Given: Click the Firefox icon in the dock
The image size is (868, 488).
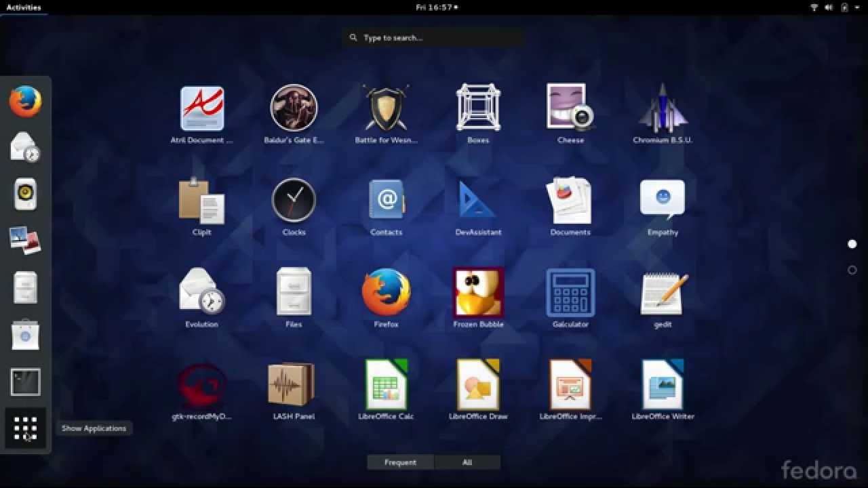Looking at the screenshot, I should (26, 102).
